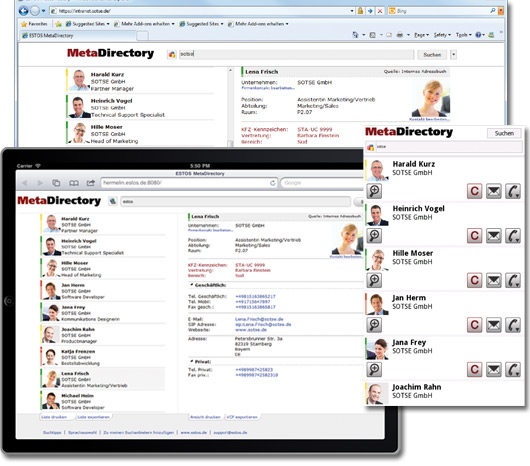530x466 pixels.
Task: Click the Suchen button in the mobile view
Action: (x=504, y=133)
